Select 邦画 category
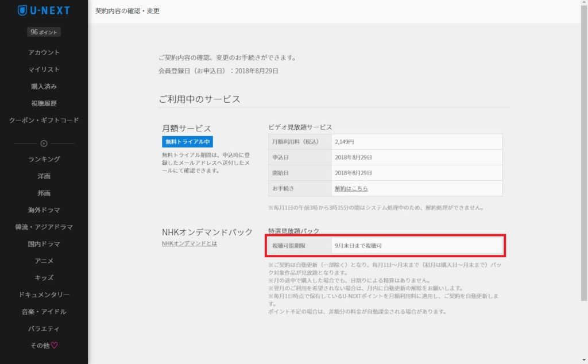Viewport: 588px width, 364px height. (x=44, y=193)
